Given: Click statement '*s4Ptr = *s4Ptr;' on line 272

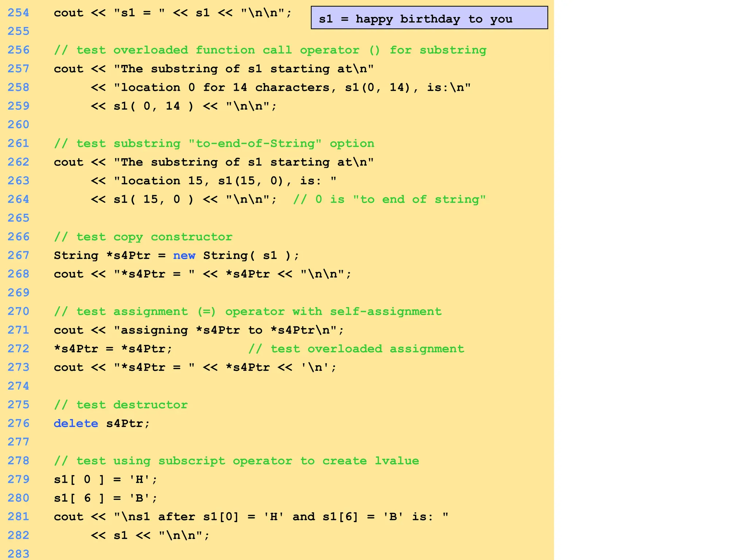Looking at the screenshot, I should [113, 349].
